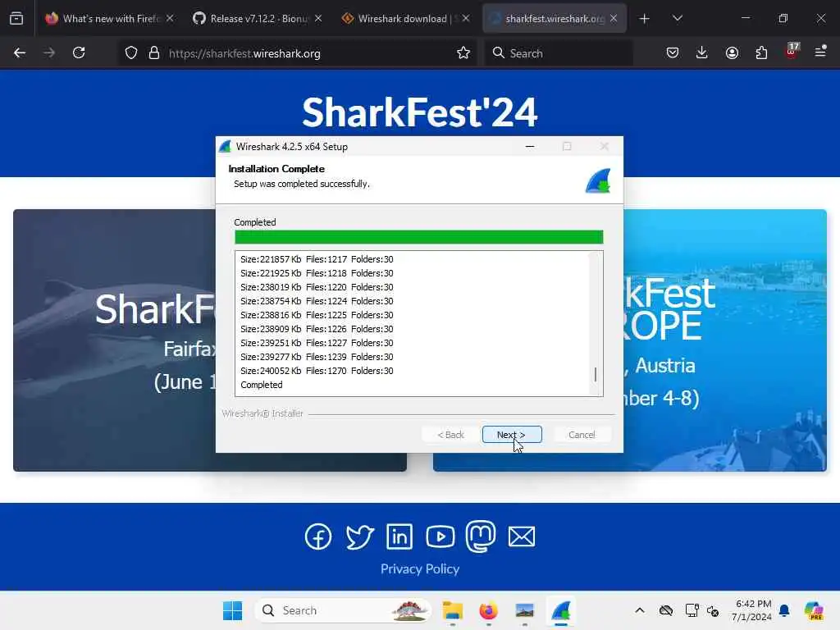Image resolution: width=840 pixels, height=630 pixels.
Task: Select log line Size:239277 Kb Files:1239
Action: pyautogui.click(x=317, y=357)
